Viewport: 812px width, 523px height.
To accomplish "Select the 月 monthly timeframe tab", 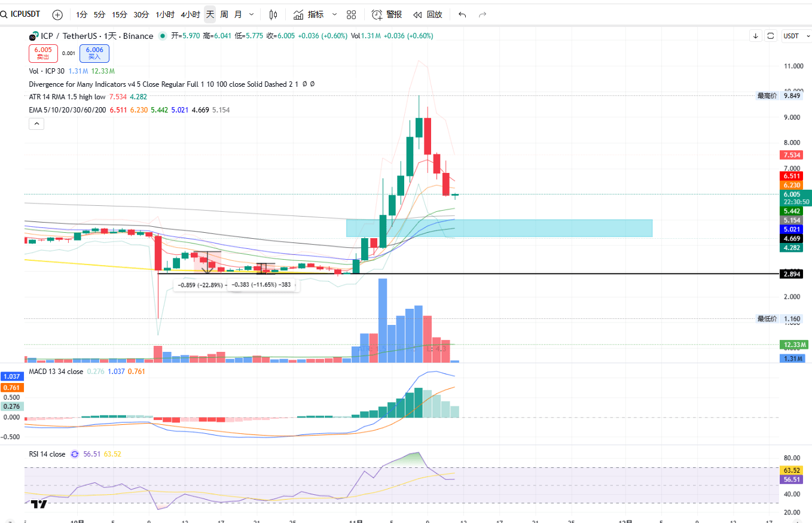I will (238, 14).
